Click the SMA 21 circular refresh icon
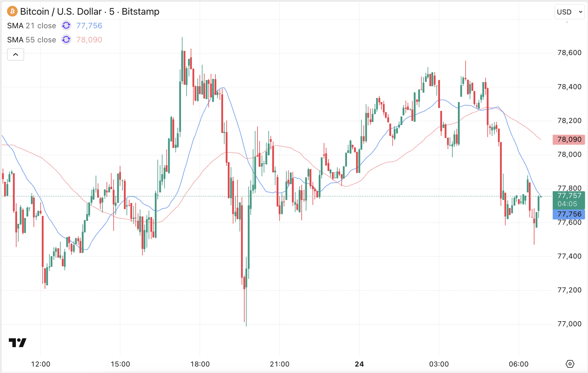 click(66, 26)
